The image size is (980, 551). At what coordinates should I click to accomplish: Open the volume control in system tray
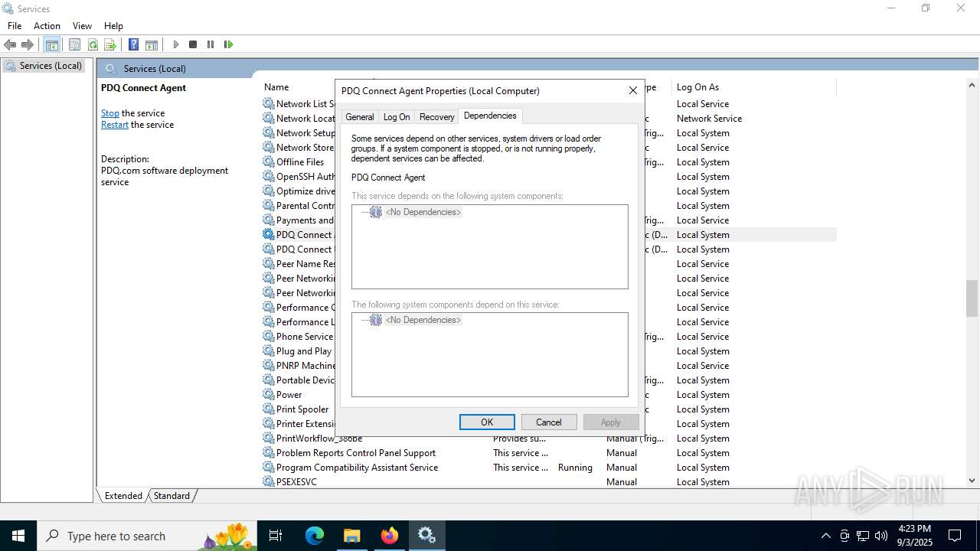click(x=880, y=536)
